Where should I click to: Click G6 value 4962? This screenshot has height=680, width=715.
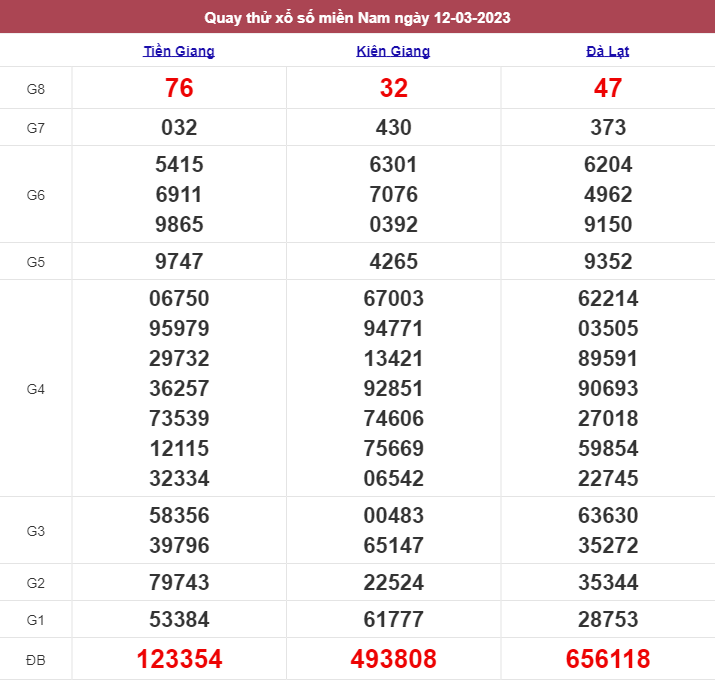[x=608, y=195]
